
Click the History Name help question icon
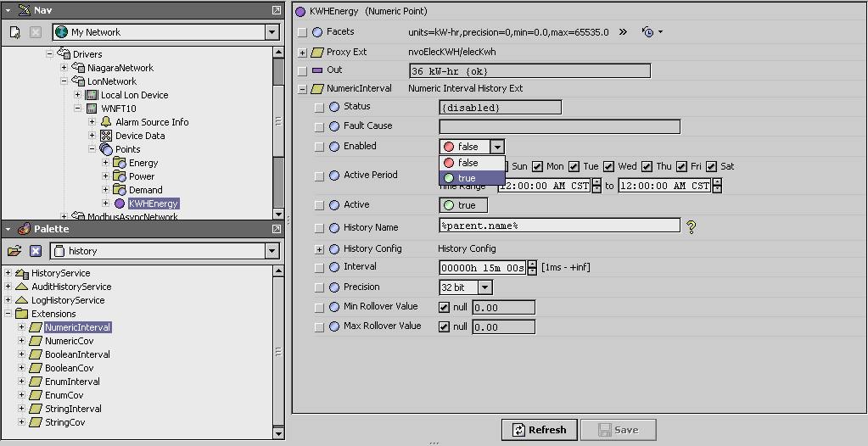click(x=692, y=226)
